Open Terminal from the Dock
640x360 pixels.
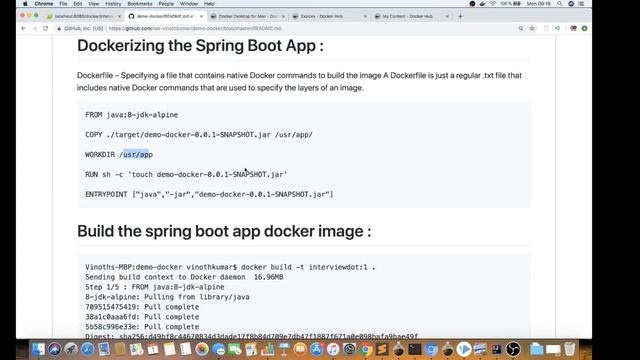pos(415,349)
